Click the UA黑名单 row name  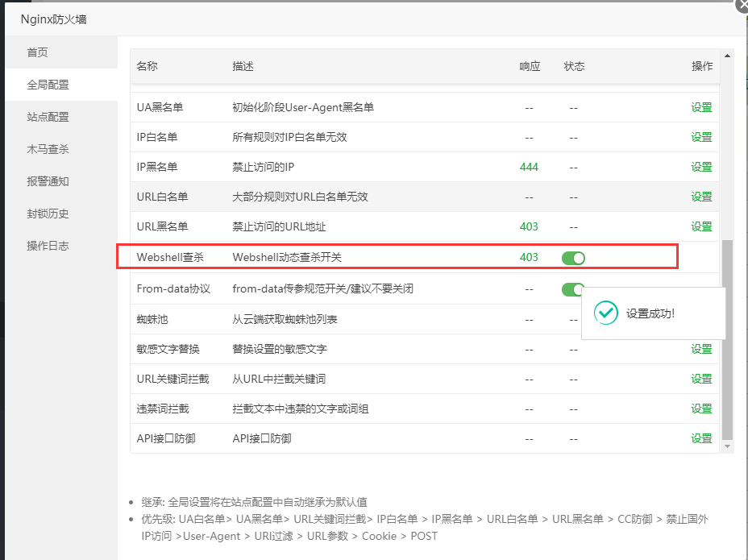tap(160, 107)
